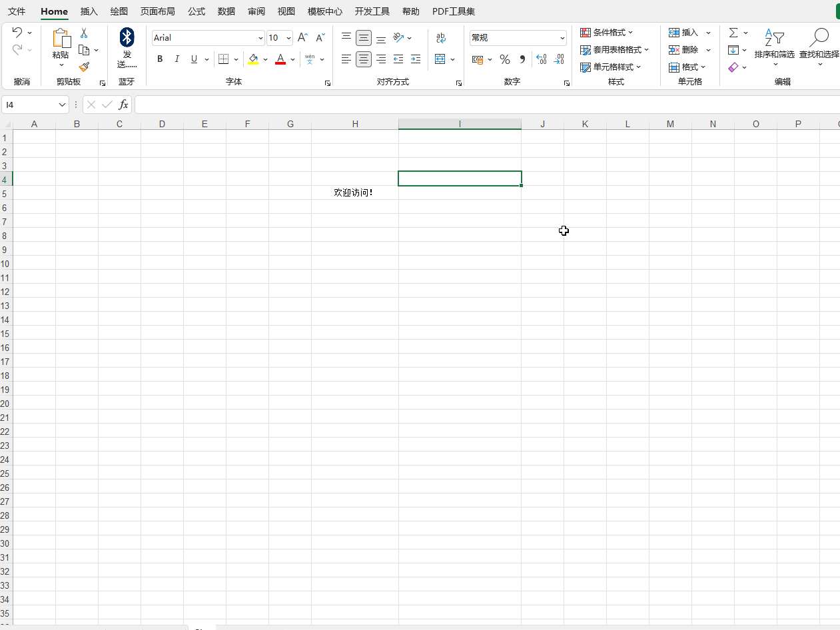840x630 pixels.
Task: Toggle align text left
Action: [346, 59]
